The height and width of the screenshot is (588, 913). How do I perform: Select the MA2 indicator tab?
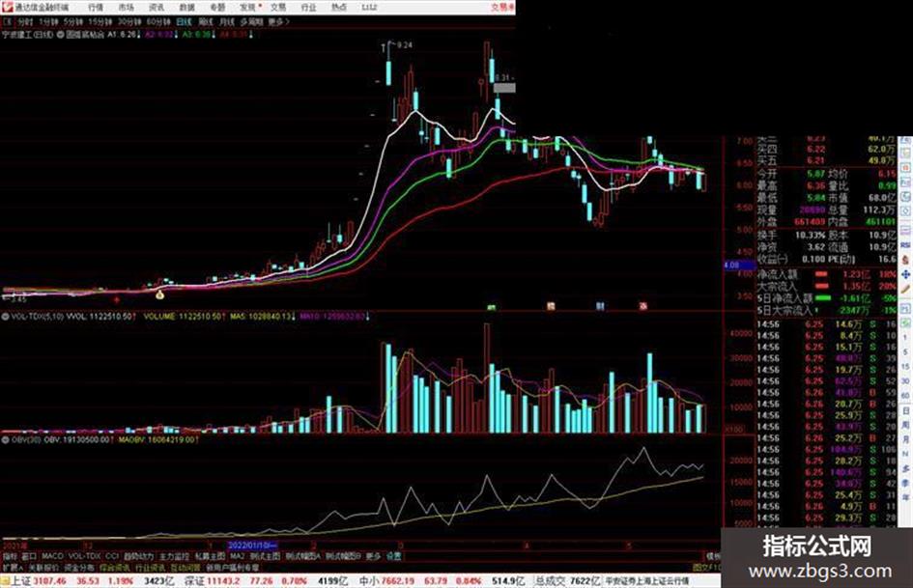[x=237, y=556]
